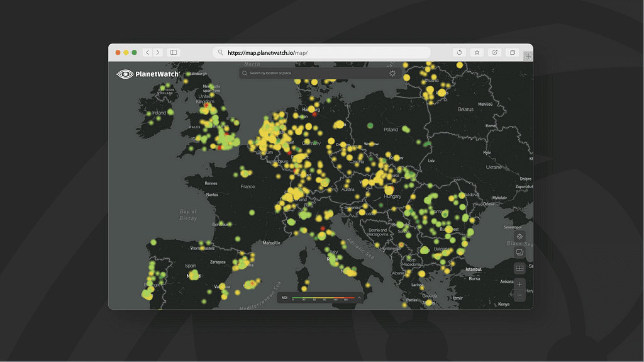Toggle the browser sidebar panel

pyautogui.click(x=174, y=53)
